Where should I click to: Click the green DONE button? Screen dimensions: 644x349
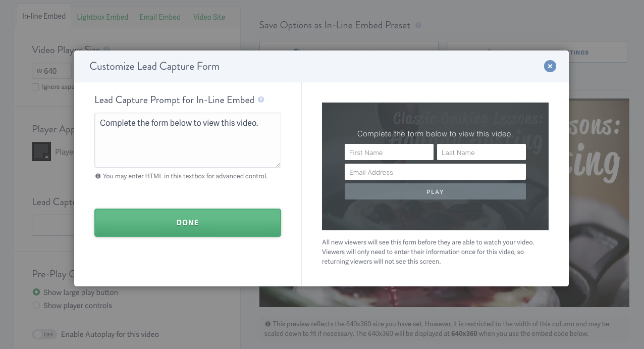coord(187,222)
